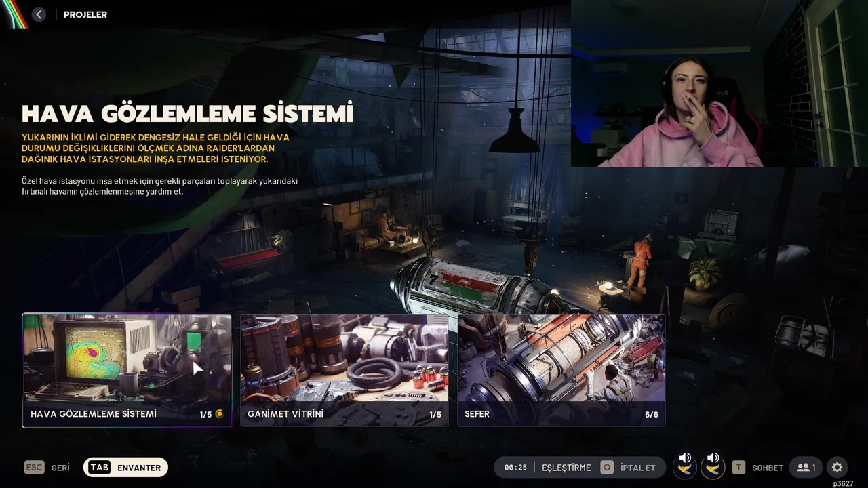This screenshot has height=488, width=868.
Task: Click the 00:25 matchmaking timer
Action: (515, 468)
